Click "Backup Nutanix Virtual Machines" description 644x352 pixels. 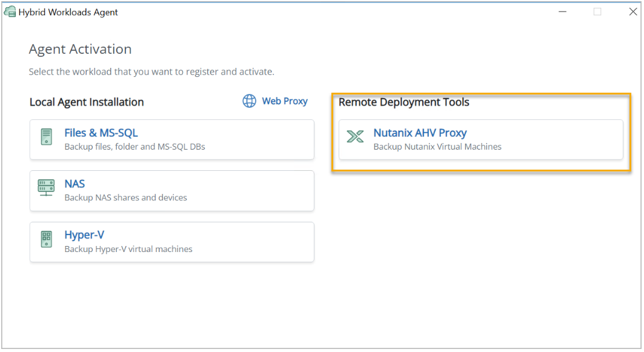[437, 146]
